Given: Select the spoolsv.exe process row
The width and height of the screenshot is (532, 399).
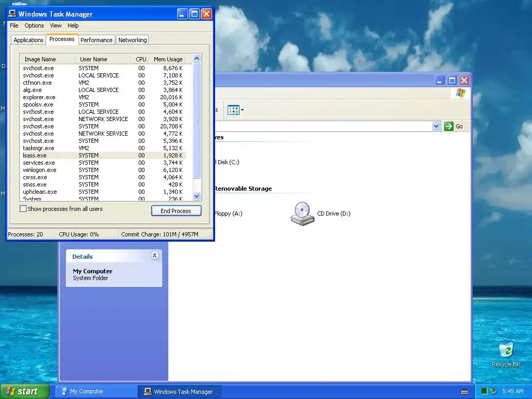Looking at the screenshot, I should tap(103, 104).
